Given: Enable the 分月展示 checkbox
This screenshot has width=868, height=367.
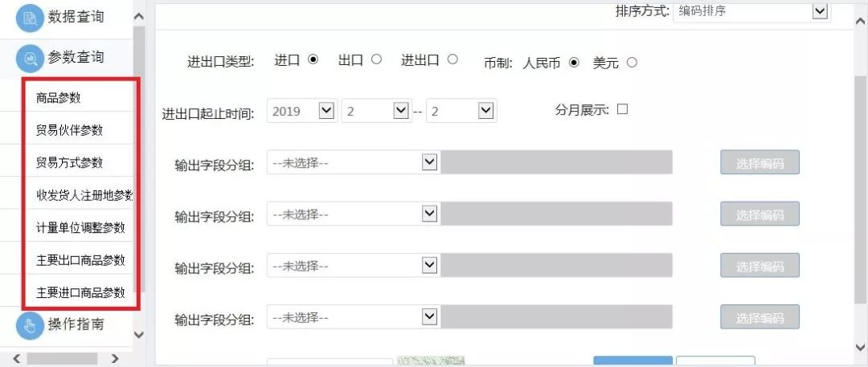Looking at the screenshot, I should click(622, 109).
